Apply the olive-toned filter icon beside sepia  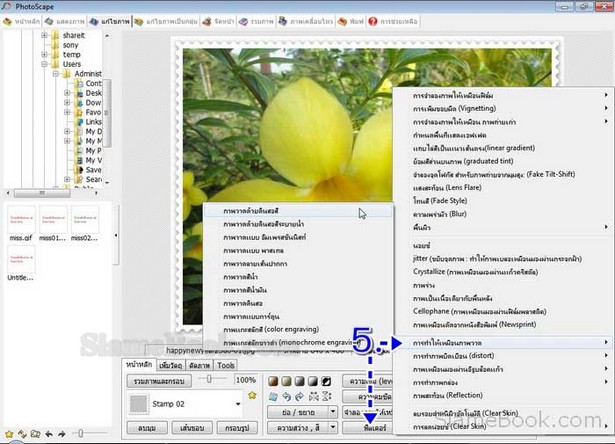coord(286,381)
